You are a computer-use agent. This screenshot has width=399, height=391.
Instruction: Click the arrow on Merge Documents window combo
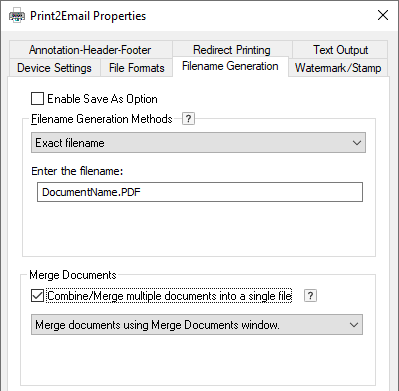(354, 325)
